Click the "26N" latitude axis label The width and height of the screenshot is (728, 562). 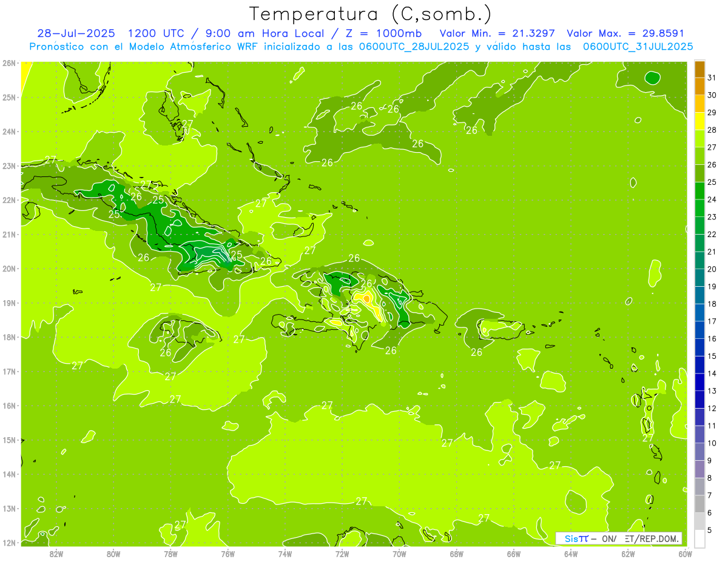coord(8,63)
